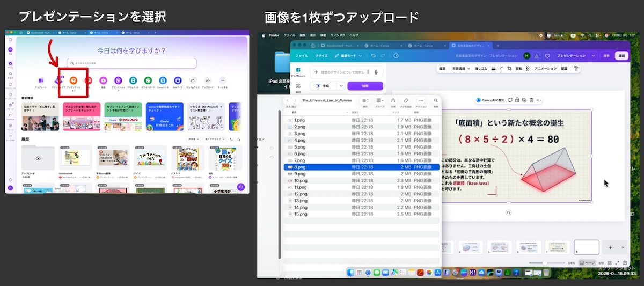
Task: Open the Webサイト shortcut icon
Action: pos(178,80)
